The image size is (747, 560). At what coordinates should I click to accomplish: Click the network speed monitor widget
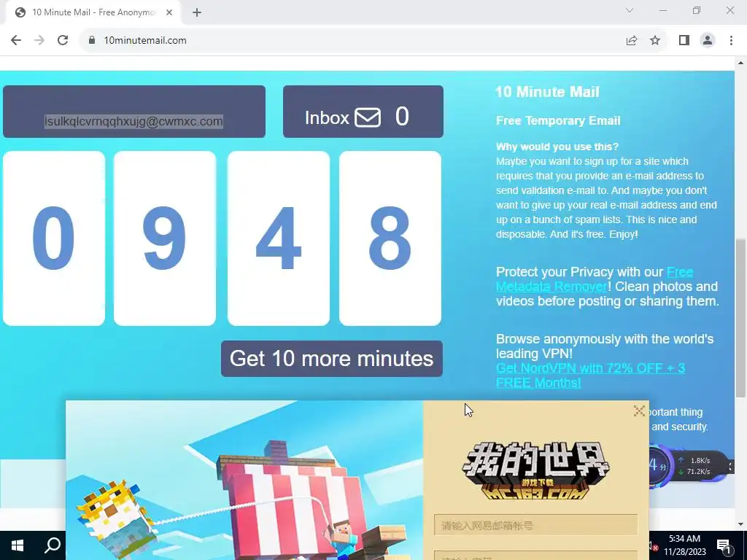[690, 466]
